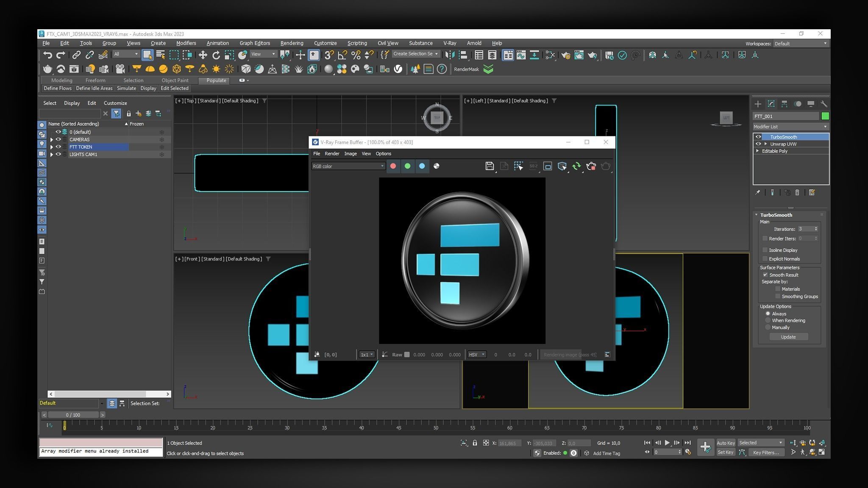Screen dimensions: 868x488
Task: Open Time Configuration icon
Action: click(688, 452)
